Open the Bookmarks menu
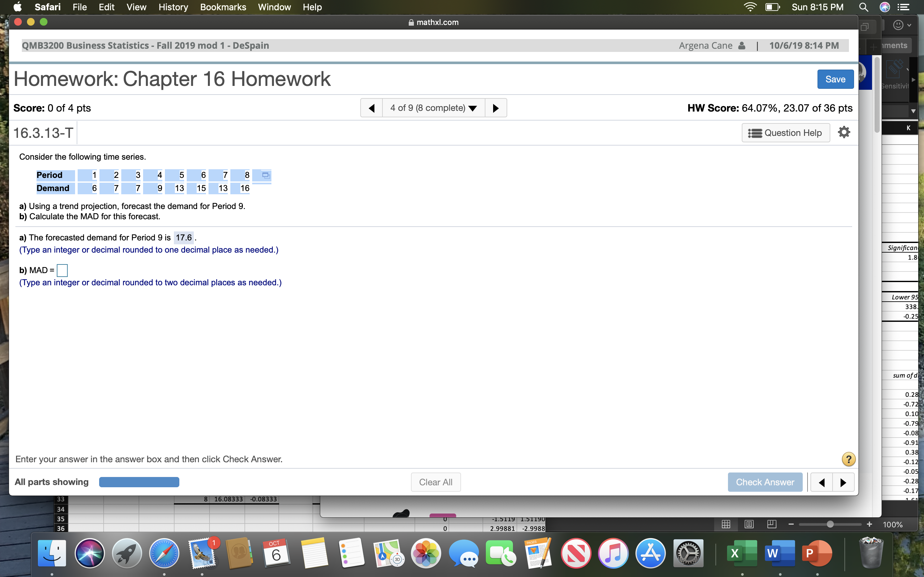The image size is (924, 577). 223,7
